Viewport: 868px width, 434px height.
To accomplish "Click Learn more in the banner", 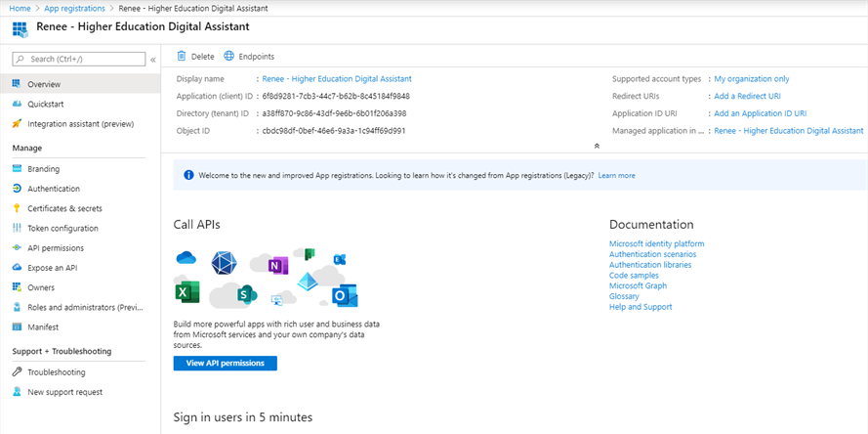I will 617,175.
